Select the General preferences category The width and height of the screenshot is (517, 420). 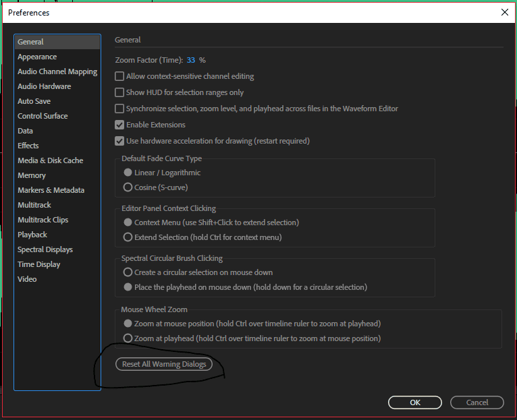(x=57, y=42)
